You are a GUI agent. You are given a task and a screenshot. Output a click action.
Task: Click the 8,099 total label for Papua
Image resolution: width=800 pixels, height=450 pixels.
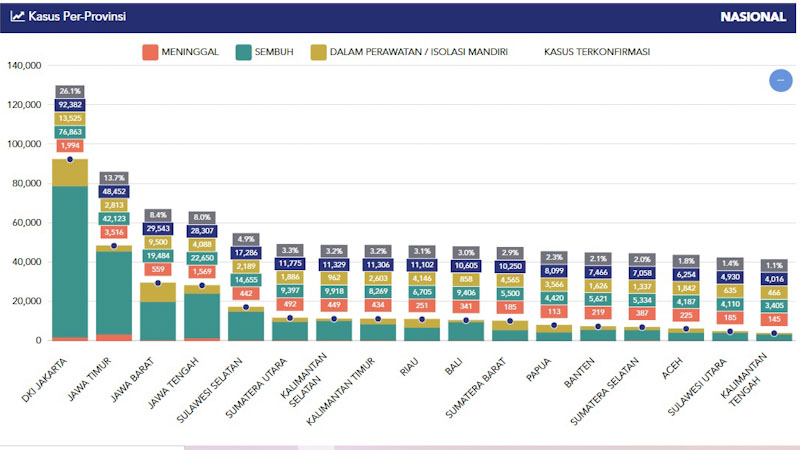554,270
